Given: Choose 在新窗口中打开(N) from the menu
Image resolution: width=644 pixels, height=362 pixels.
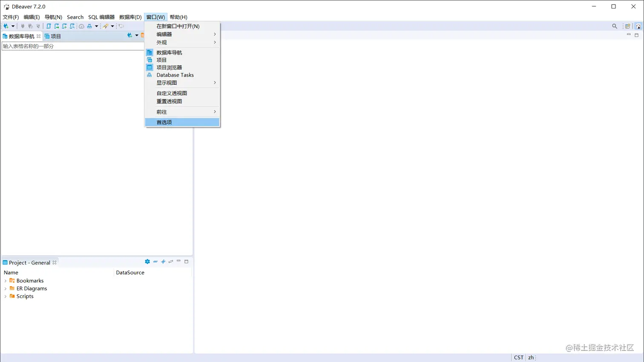Looking at the screenshot, I should coord(182,26).
